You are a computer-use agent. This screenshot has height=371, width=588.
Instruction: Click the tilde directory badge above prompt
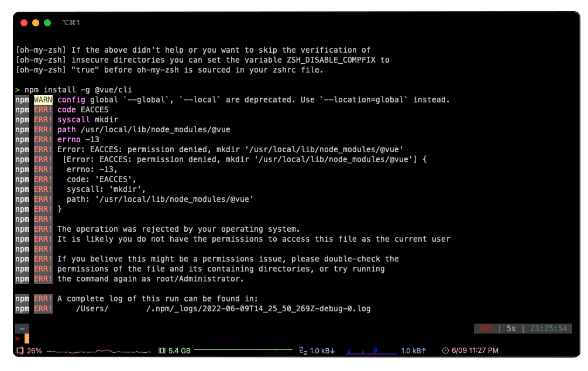22,329
